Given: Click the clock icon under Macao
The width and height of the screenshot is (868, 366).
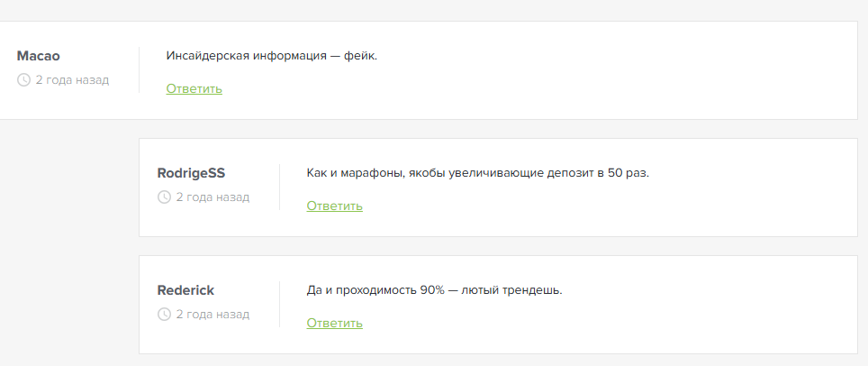Looking at the screenshot, I should pos(23,80).
